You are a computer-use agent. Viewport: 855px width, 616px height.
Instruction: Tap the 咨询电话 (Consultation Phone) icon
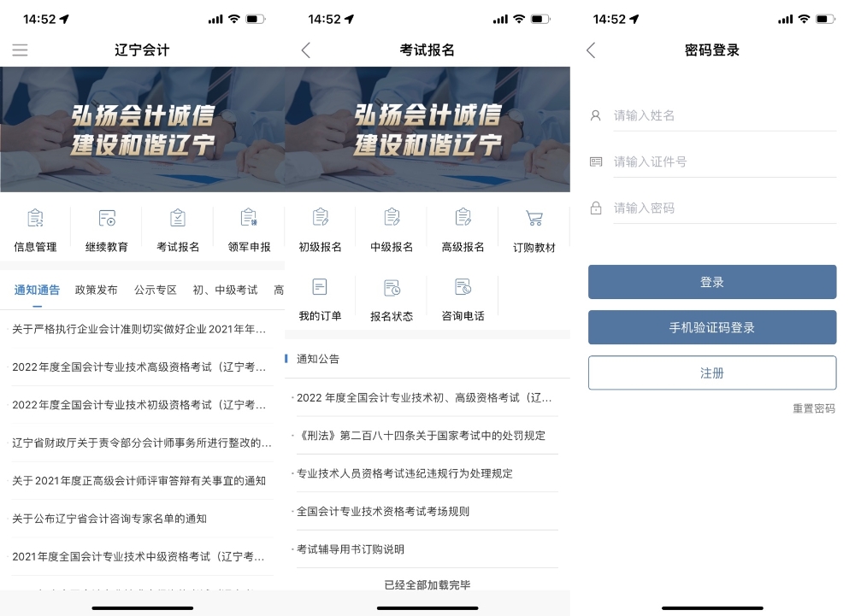pos(462,296)
